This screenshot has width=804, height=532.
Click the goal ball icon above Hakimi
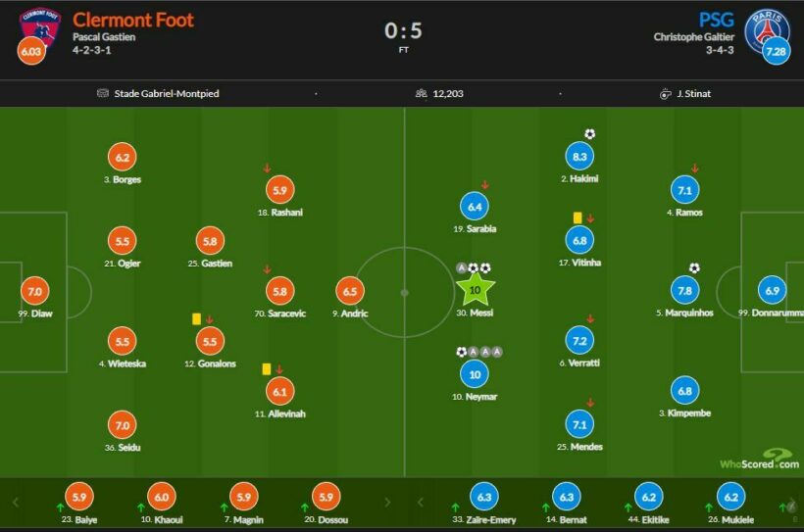[x=589, y=134]
